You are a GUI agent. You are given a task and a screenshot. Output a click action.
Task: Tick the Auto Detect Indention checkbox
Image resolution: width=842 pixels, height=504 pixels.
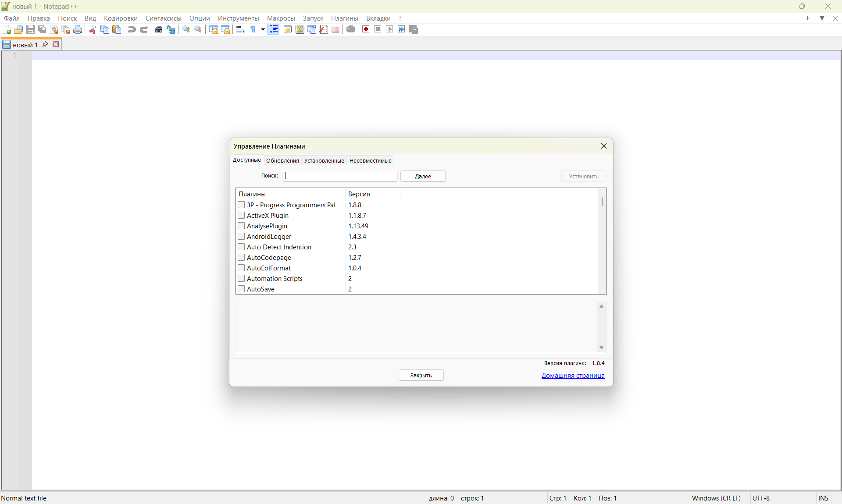coord(241,247)
